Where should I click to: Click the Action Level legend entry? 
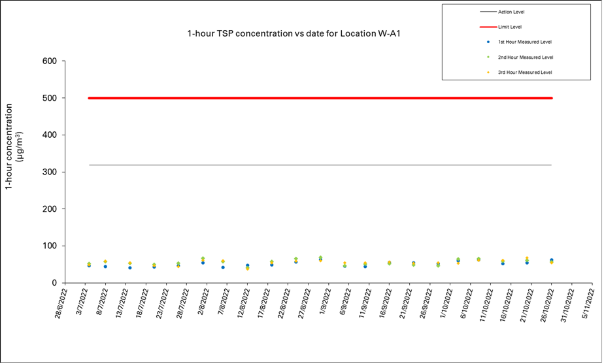pos(502,12)
